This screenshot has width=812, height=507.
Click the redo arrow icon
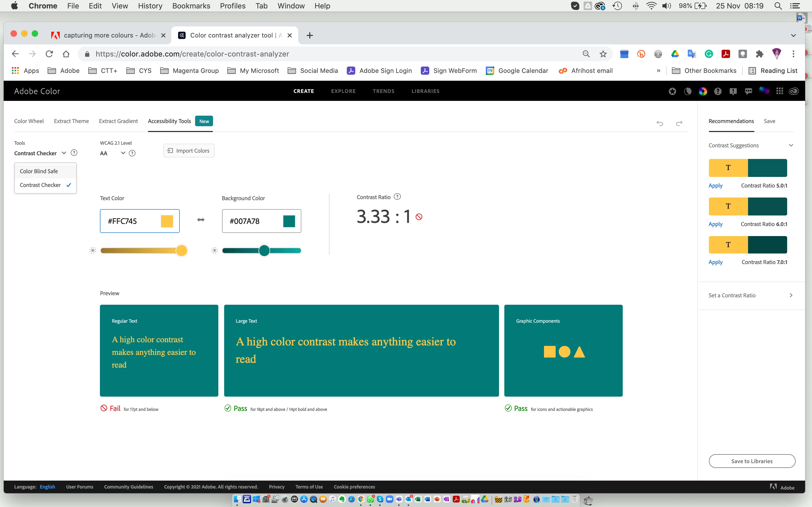point(679,123)
